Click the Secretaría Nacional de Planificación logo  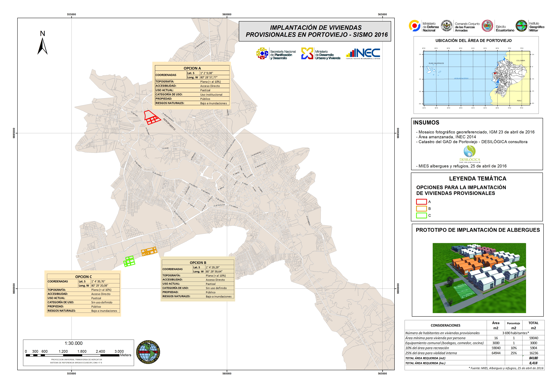(x=262, y=53)
